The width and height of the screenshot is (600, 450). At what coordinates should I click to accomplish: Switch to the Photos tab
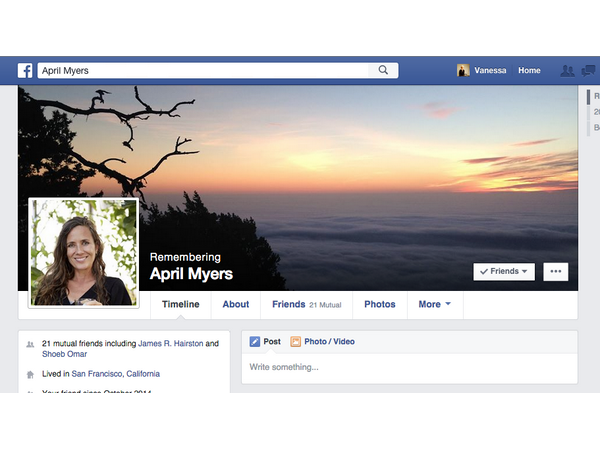pyautogui.click(x=380, y=305)
